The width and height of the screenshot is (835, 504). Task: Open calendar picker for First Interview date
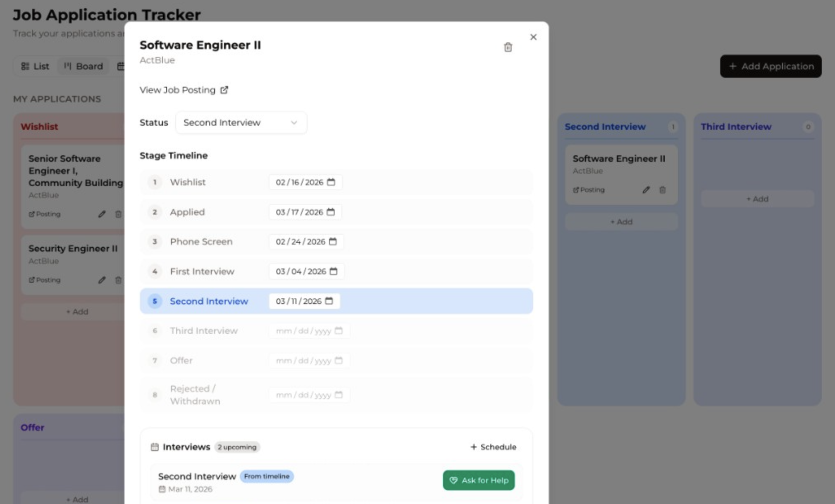334,271
